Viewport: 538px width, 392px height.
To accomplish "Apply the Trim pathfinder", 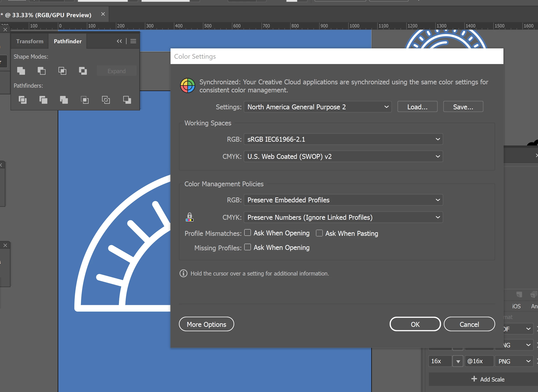I will point(43,100).
